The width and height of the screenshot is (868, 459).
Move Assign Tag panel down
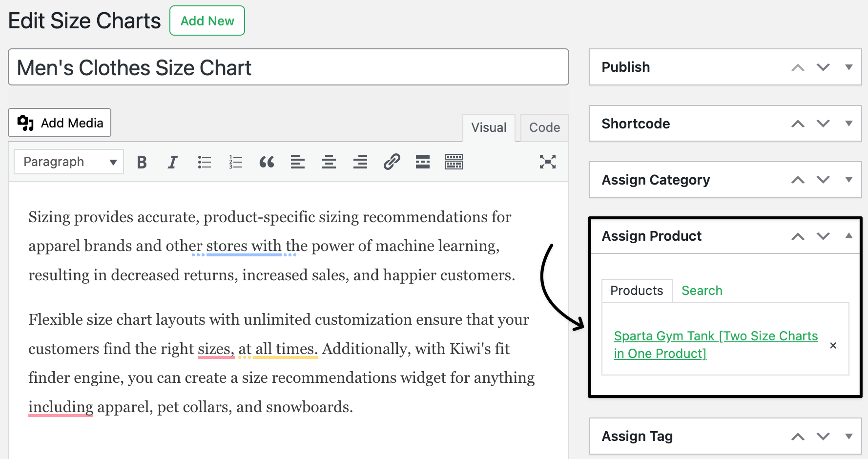click(824, 437)
